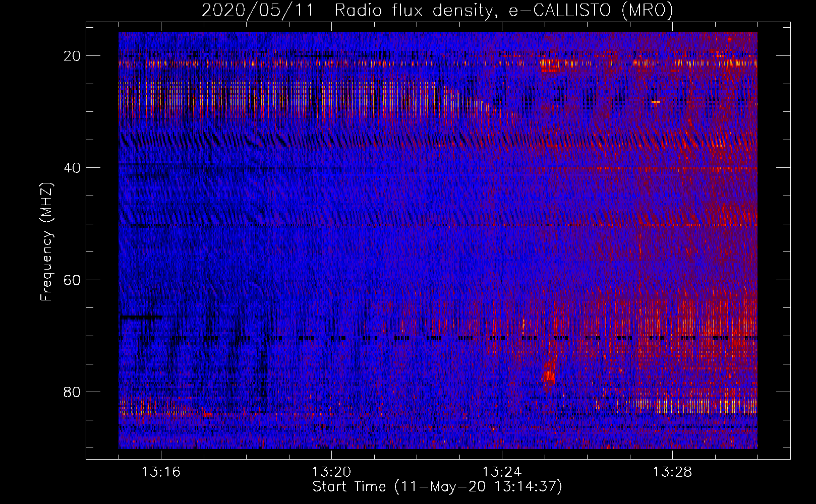This screenshot has height=504, width=816.
Task: Click the 13:20 time tick label
Action: coord(331,472)
